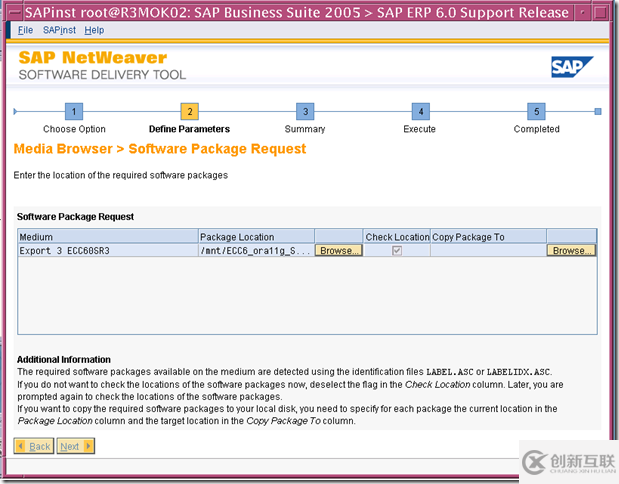Image resolution: width=619 pixels, height=484 pixels.
Task: Minimize the SAPinst window
Action: 583,13
